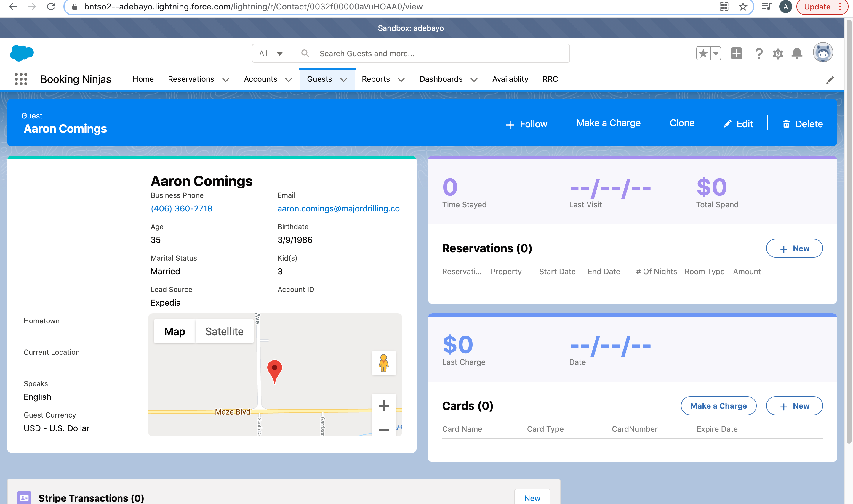The height and width of the screenshot is (504, 853).
Task: Open Salesforce Help question mark
Action: [x=758, y=53]
